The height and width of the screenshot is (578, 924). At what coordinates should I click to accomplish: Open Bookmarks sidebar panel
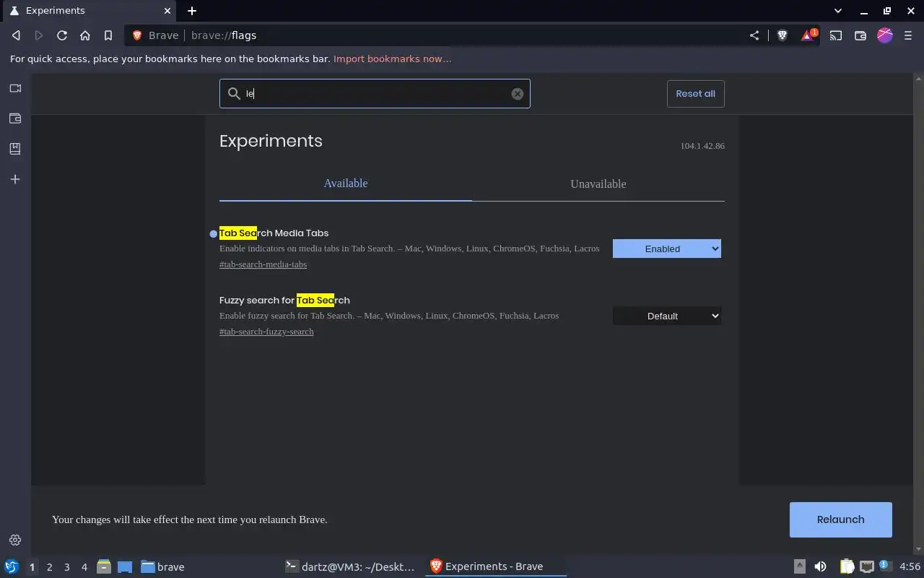(x=15, y=149)
